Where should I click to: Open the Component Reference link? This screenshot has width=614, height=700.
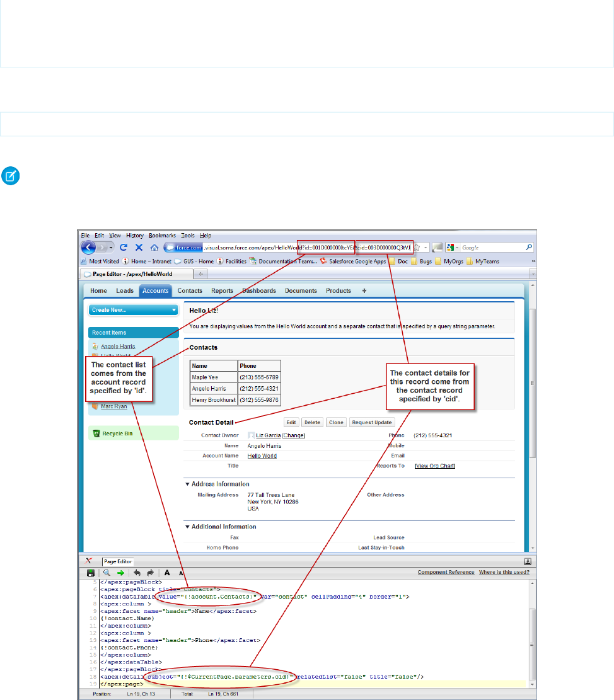446,572
